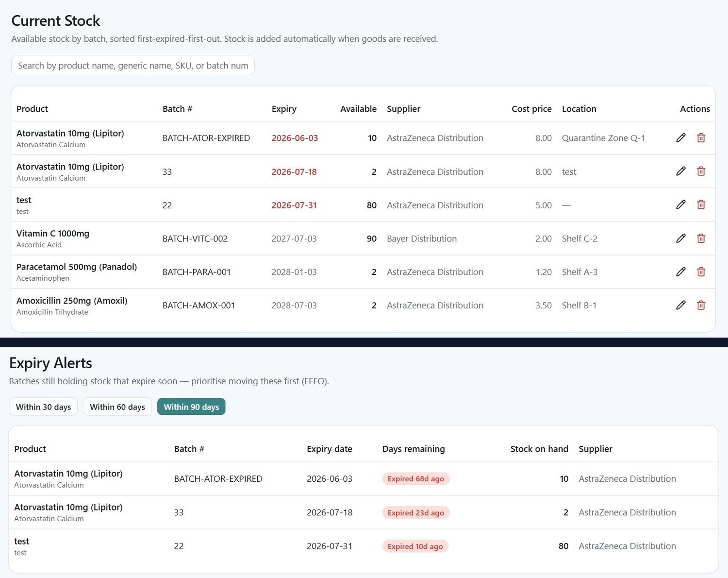This screenshot has height=578, width=728.
Task: Select the Amoxicillin 250mg (Amoxil) product name
Action: coord(72,301)
